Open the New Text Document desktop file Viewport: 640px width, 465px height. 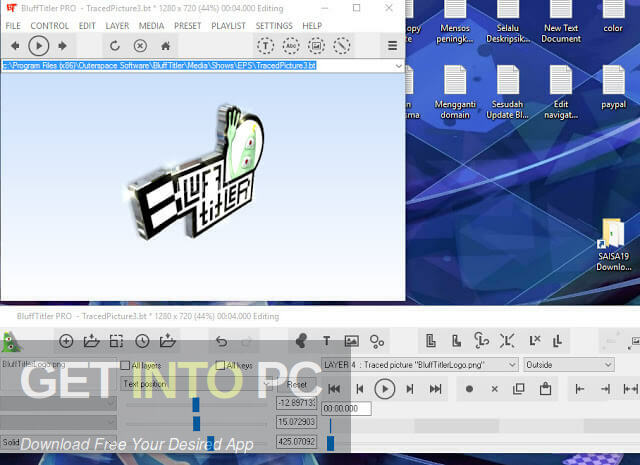pyautogui.click(x=561, y=21)
